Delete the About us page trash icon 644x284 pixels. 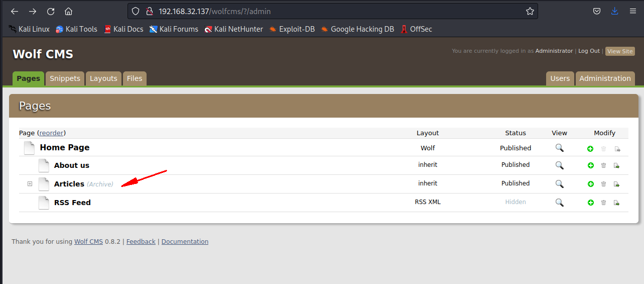603,165
